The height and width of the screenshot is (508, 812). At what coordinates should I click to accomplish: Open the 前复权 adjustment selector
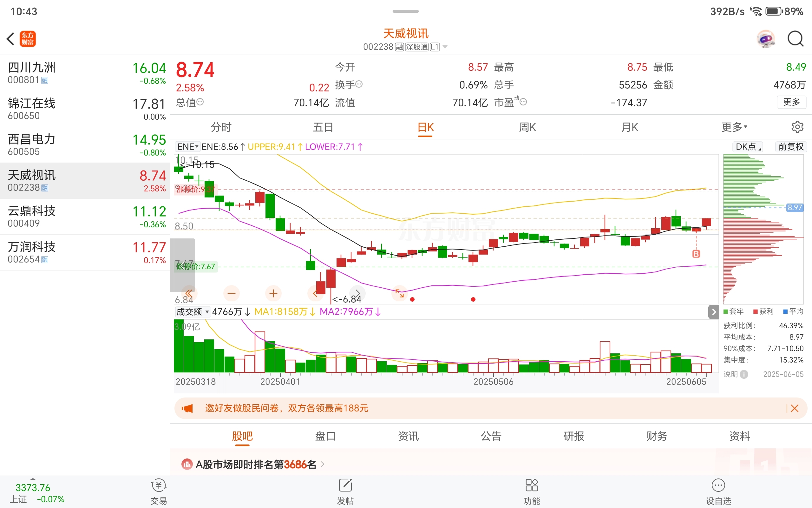coord(791,147)
